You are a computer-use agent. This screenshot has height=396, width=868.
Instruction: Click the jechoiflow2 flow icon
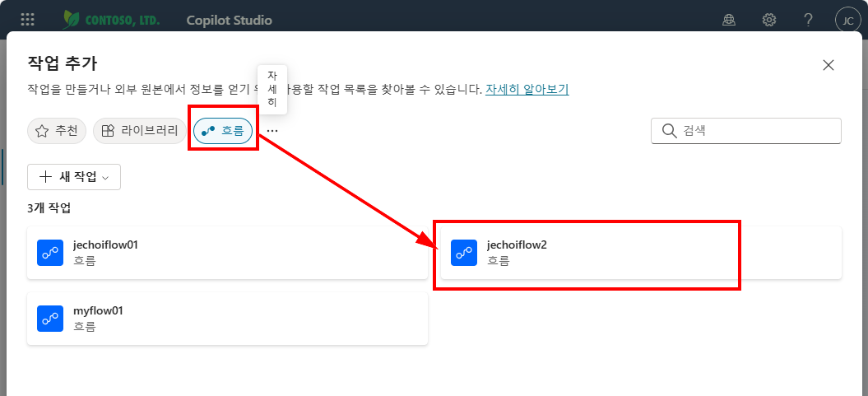[464, 253]
